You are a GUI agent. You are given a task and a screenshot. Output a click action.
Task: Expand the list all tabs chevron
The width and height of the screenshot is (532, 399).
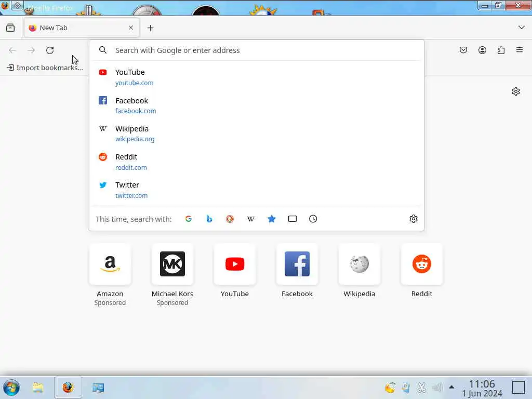tap(522, 28)
